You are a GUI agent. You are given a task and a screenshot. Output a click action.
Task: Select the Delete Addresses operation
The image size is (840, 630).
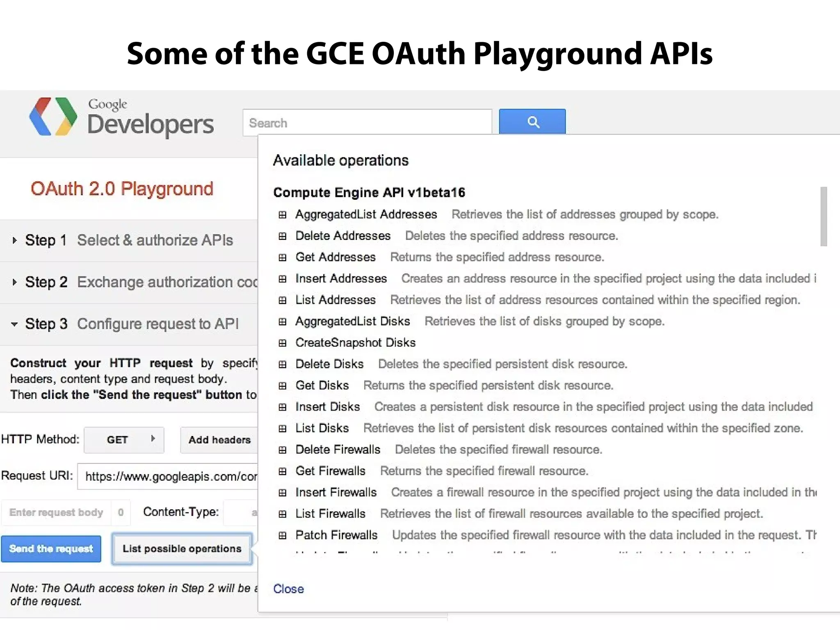[343, 236]
